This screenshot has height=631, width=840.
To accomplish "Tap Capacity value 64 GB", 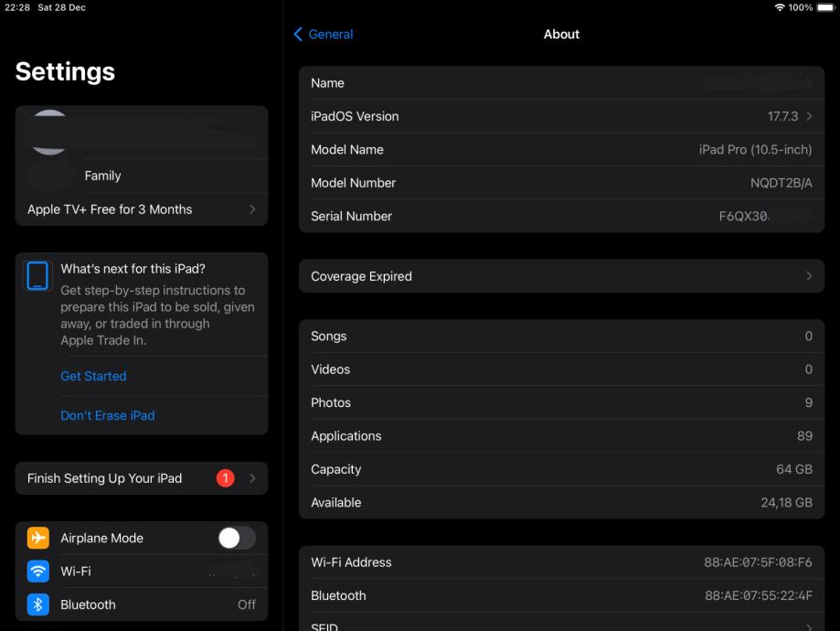I will click(x=794, y=469).
